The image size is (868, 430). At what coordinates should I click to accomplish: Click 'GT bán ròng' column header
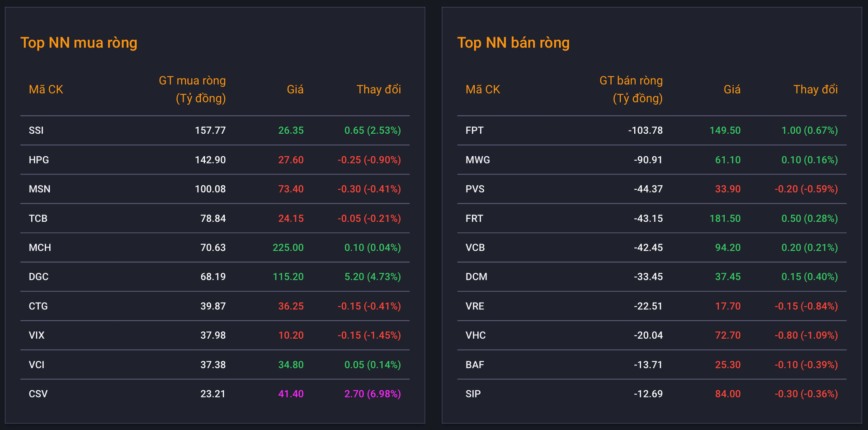tap(631, 89)
